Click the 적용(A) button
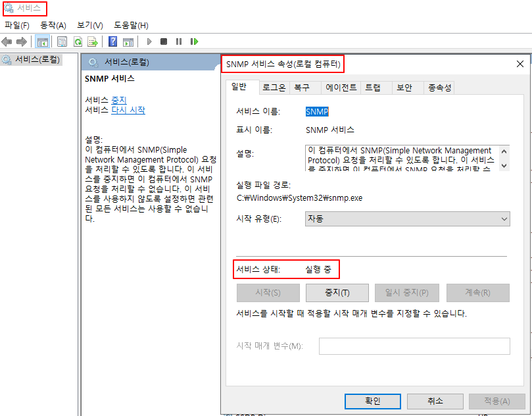Screen dimensions: 532x416 pyautogui.click(x=496, y=402)
